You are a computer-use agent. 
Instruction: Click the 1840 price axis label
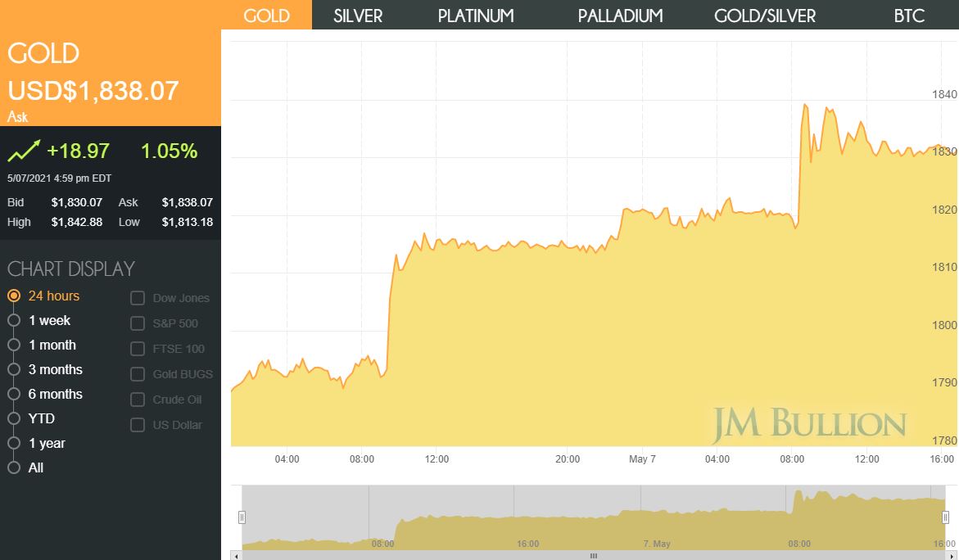pyautogui.click(x=944, y=94)
